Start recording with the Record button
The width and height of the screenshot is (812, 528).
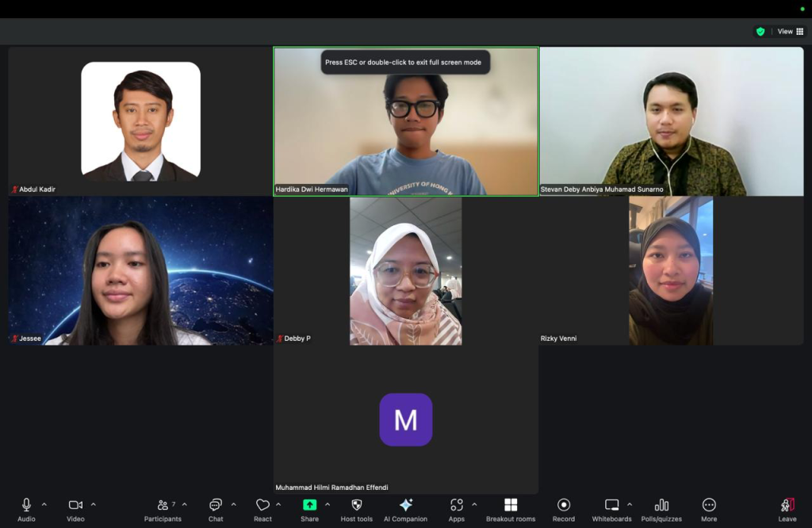point(564,509)
